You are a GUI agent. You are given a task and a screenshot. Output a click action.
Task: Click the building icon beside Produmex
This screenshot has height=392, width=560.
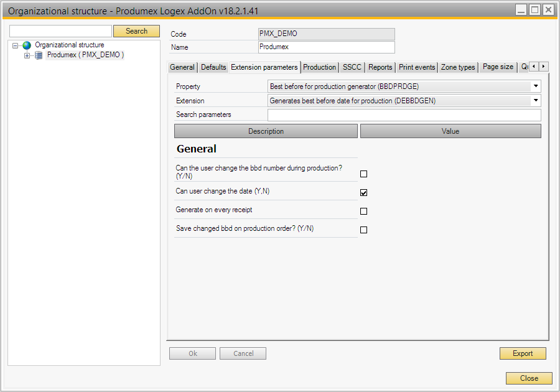coord(39,55)
